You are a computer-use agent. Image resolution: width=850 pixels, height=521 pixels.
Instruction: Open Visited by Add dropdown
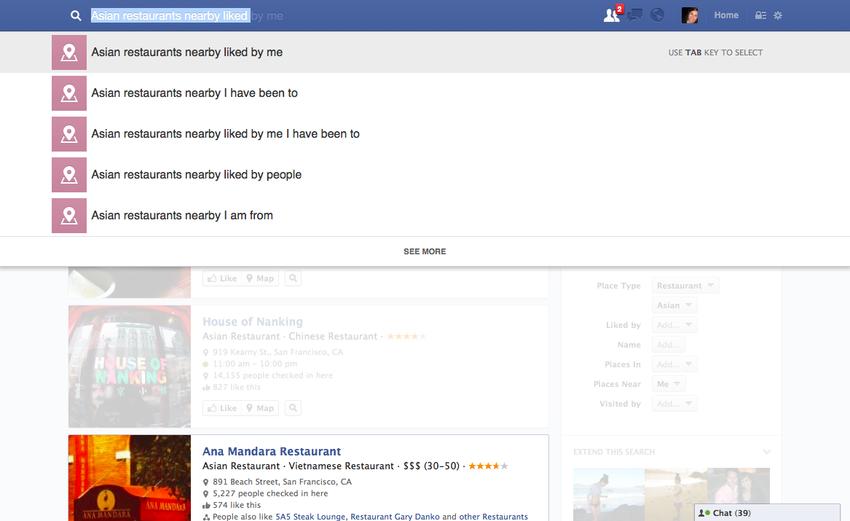pos(674,404)
